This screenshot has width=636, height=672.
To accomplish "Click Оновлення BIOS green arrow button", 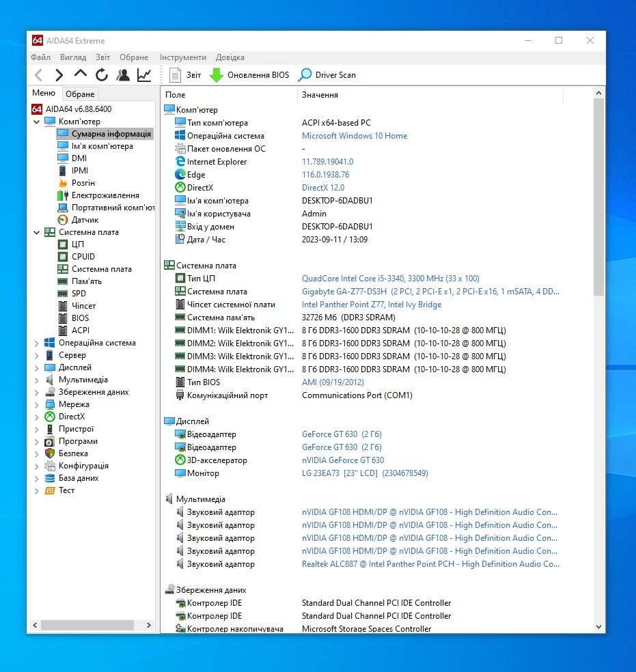I will [x=249, y=75].
